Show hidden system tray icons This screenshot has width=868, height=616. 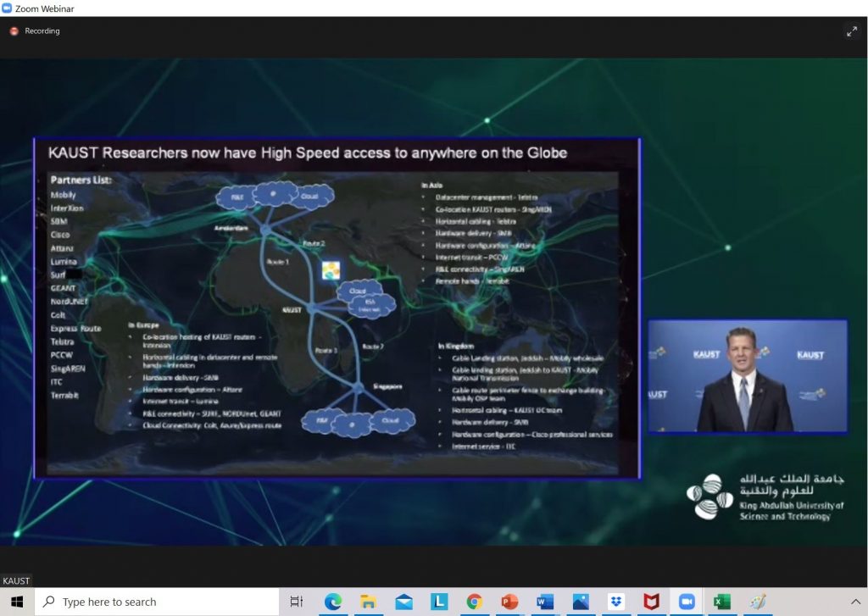point(854,602)
